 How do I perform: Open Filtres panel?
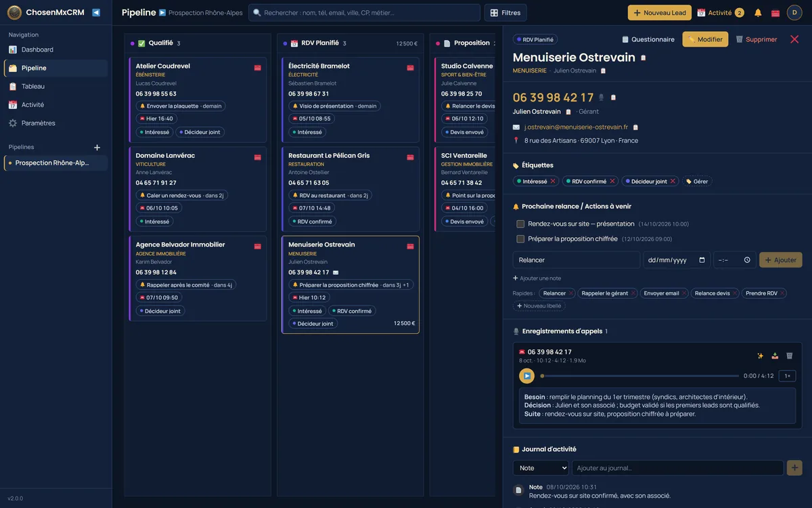click(505, 13)
